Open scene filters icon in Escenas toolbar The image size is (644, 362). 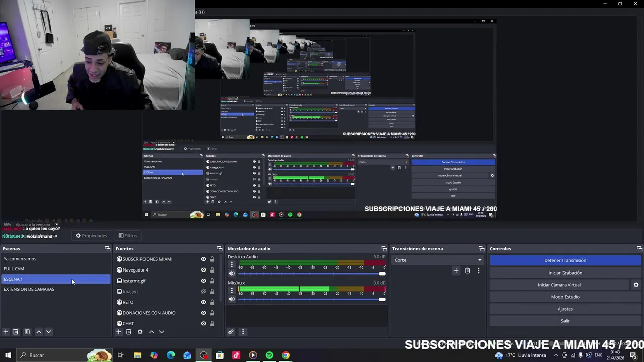(x=27, y=332)
